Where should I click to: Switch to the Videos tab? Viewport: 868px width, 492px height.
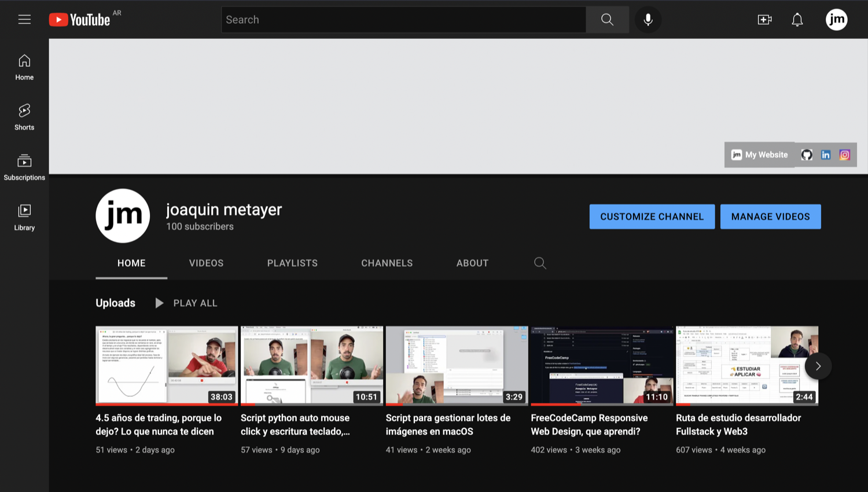click(x=206, y=263)
